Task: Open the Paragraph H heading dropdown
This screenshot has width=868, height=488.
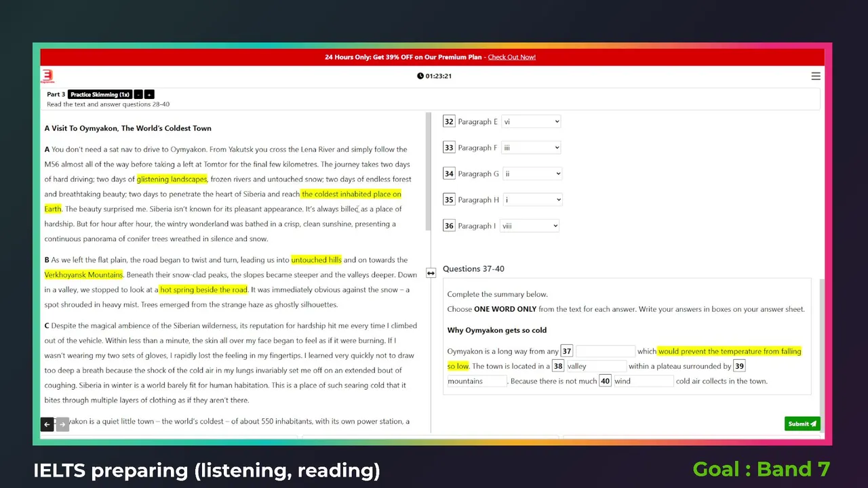Action: (x=532, y=200)
